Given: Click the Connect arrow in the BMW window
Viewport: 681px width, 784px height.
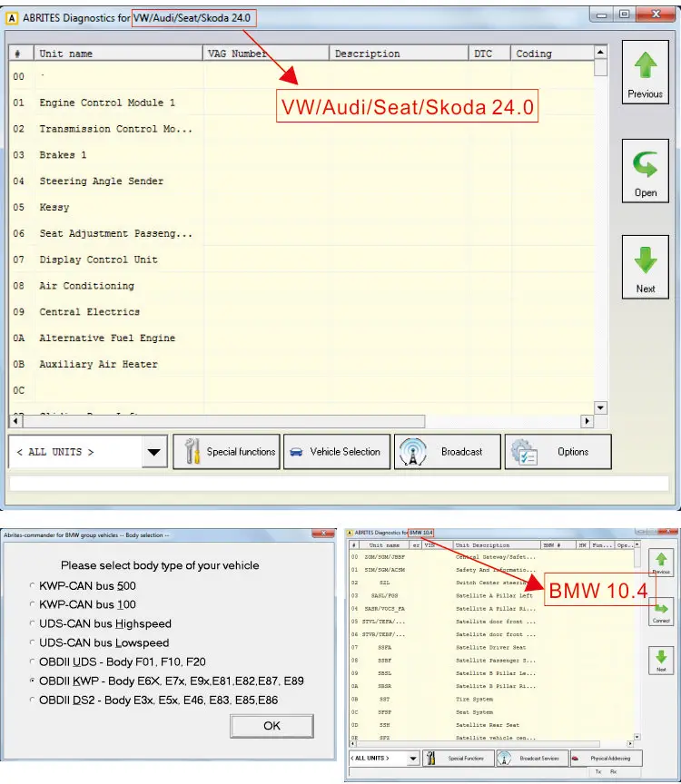Looking at the screenshot, I should (661, 612).
